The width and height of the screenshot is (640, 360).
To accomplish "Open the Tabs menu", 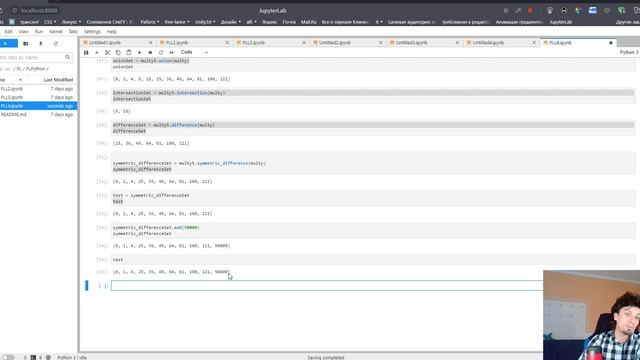I will coord(73,31).
